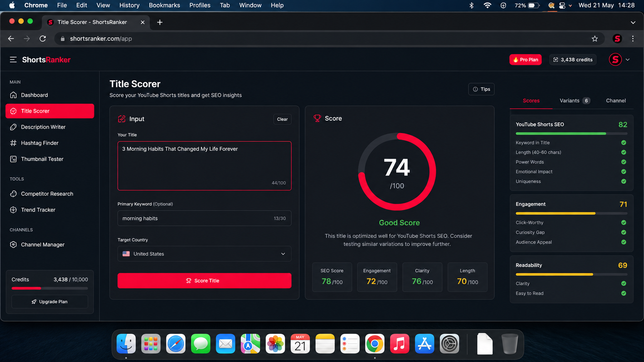The image size is (644, 362).
Task: Click the Click-Worthy check indicator
Action: [x=624, y=222]
